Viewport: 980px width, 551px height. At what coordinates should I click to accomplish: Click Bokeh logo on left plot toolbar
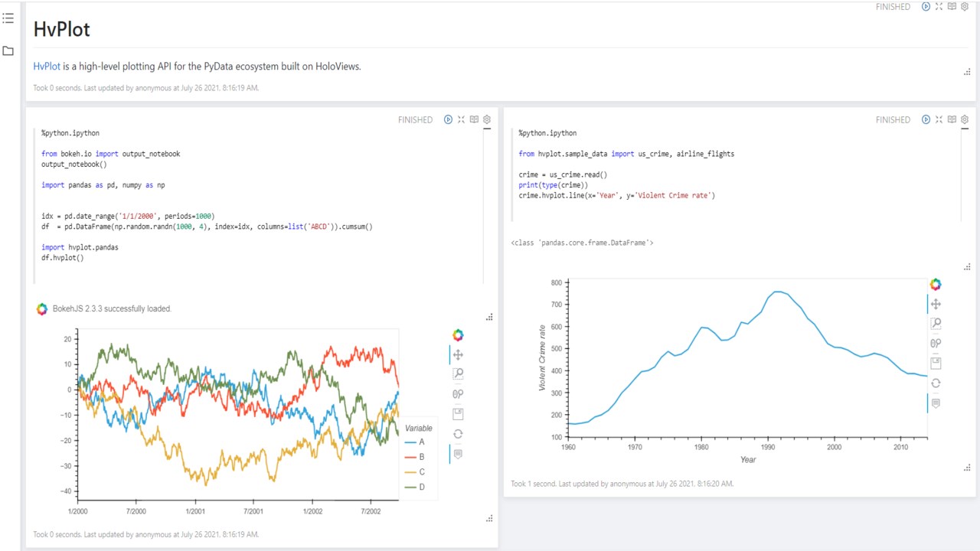coord(458,335)
